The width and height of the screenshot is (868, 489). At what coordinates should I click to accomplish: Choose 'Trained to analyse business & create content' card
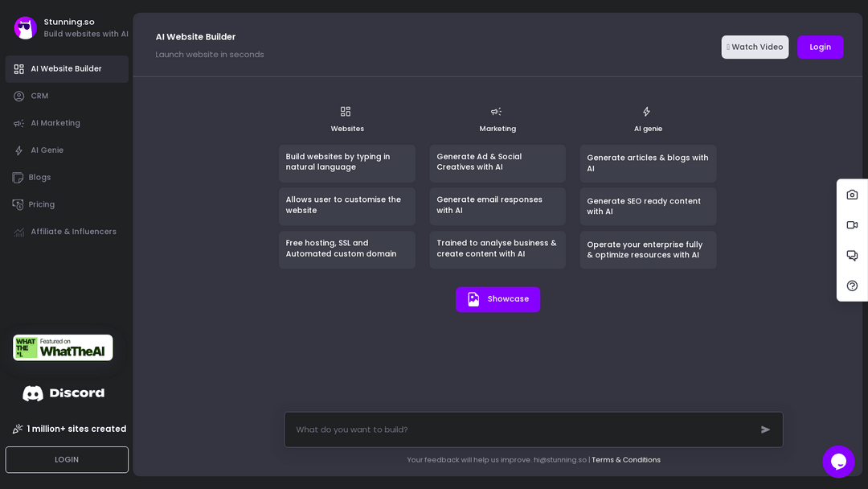click(x=497, y=250)
